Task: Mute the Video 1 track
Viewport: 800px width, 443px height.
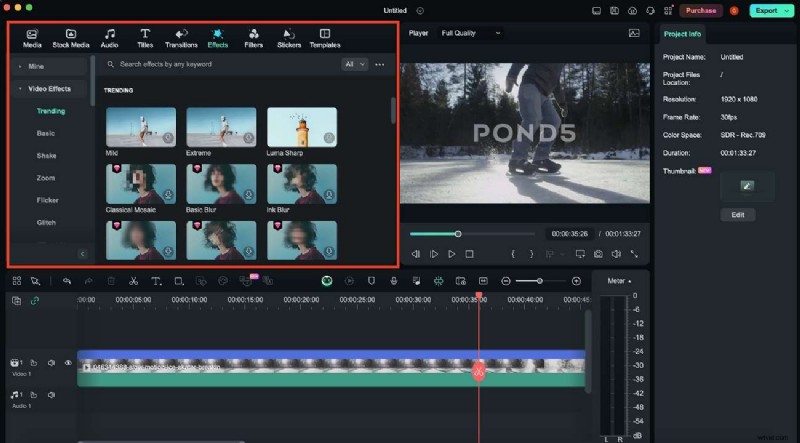Action: click(51, 363)
